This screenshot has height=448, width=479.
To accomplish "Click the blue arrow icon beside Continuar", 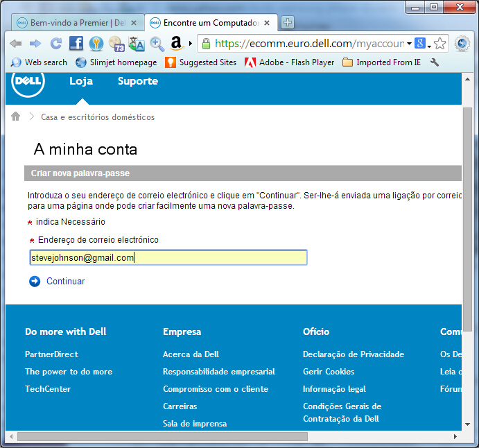I will (x=35, y=282).
